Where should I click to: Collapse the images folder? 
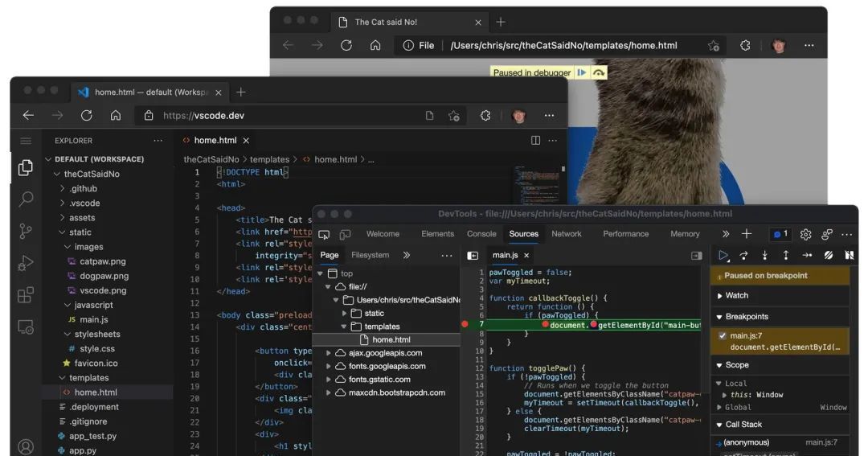[x=68, y=247]
